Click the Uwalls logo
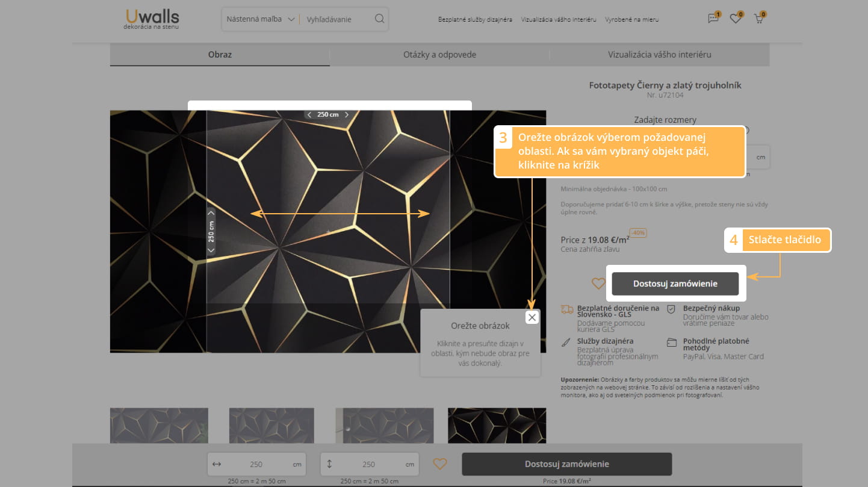Screen dimensions: 868x487 pyautogui.click(x=151, y=19)
